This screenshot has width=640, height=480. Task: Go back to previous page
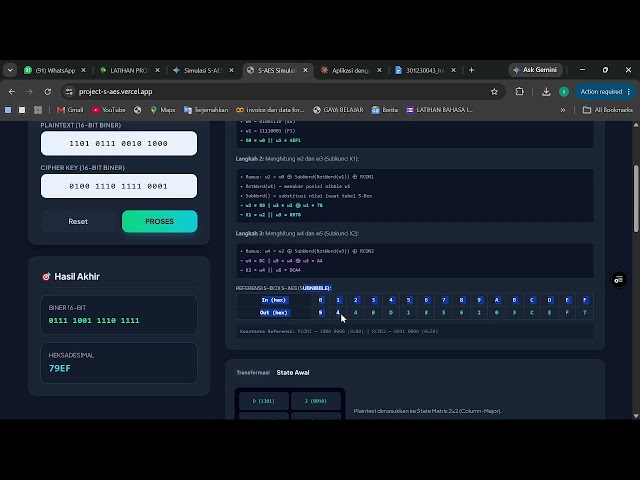[12, 92]
